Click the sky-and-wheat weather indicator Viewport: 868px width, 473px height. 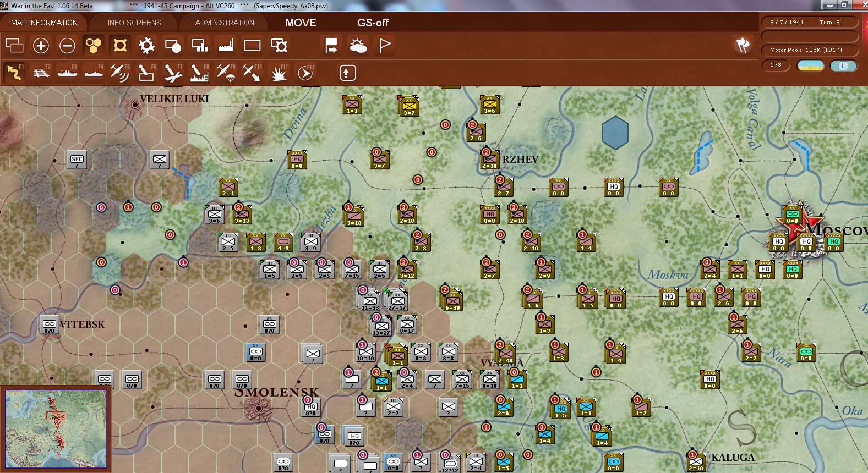point(811,65)
